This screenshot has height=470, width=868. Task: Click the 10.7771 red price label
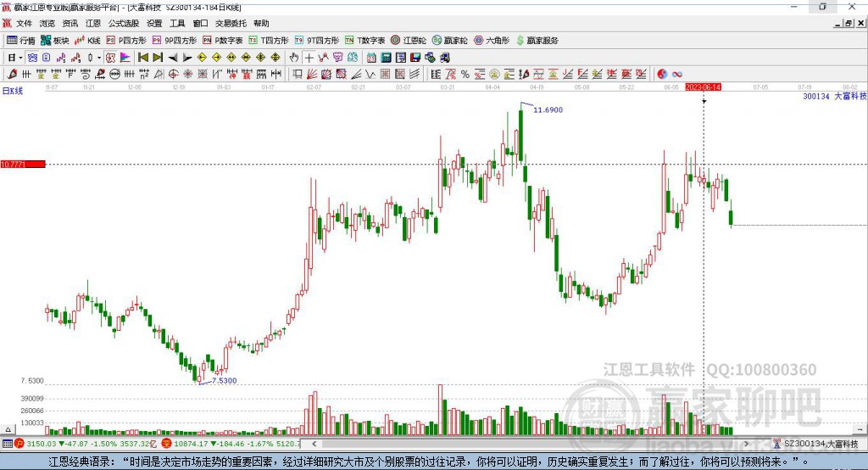[23, 164]
